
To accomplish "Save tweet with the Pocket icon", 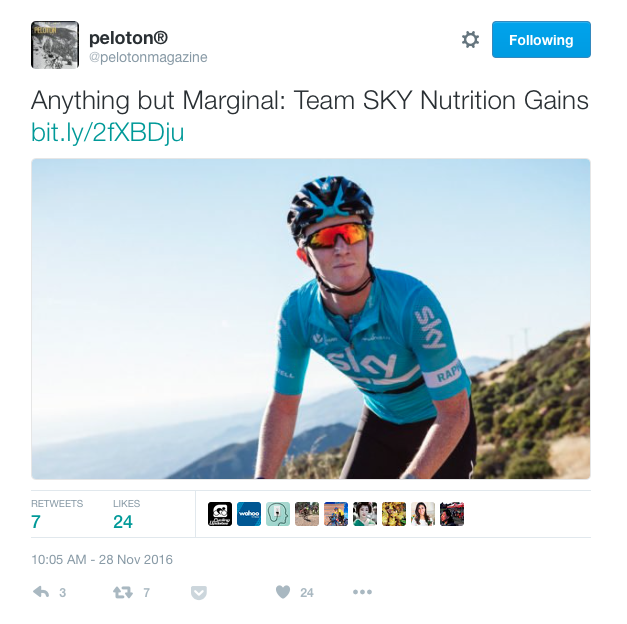I will click(199, 592).
